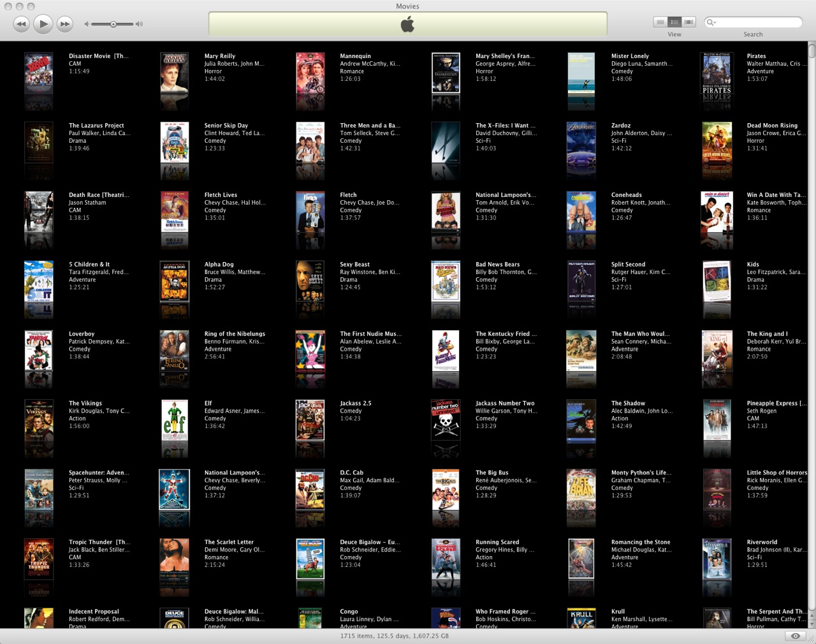Select Coneheads movie poster
The height and width of the screenshot is (644, 816).
click(581, 212)
